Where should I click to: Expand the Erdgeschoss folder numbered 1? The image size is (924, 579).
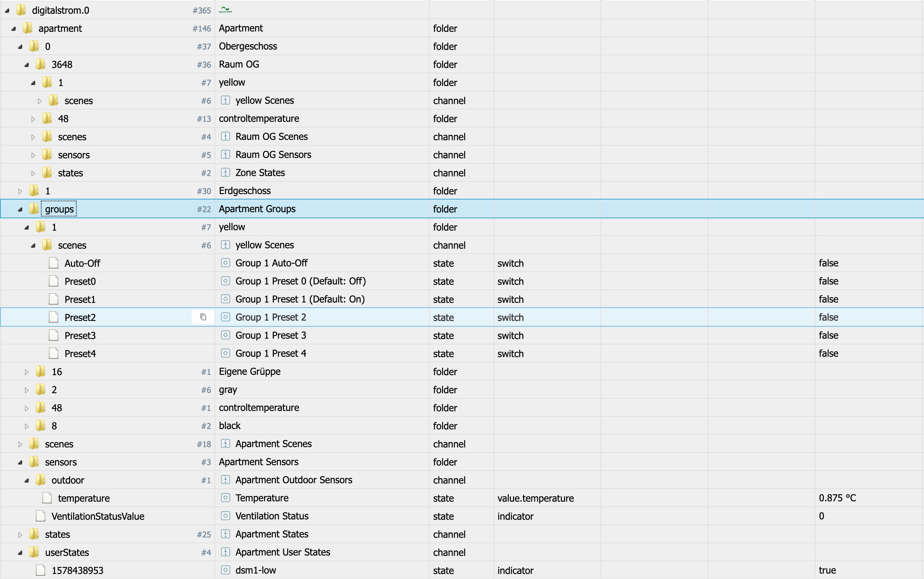pyautogui.click(x=20, y=191)
